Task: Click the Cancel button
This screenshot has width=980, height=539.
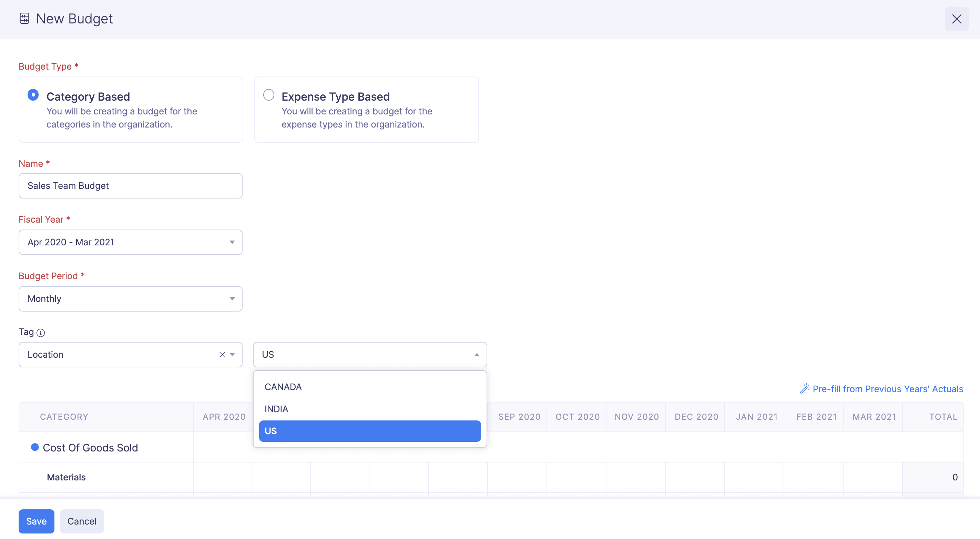Action: coord(82,521)
